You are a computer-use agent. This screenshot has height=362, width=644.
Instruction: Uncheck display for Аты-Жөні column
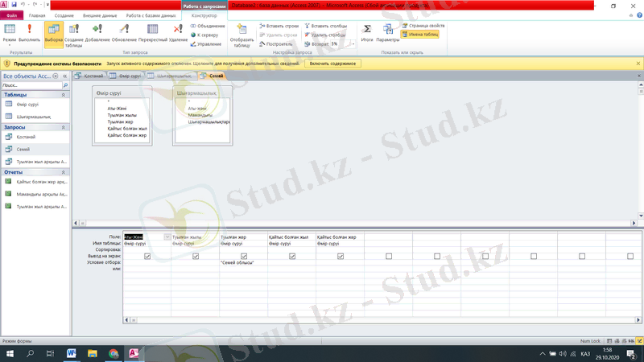[x=147, y=256]
